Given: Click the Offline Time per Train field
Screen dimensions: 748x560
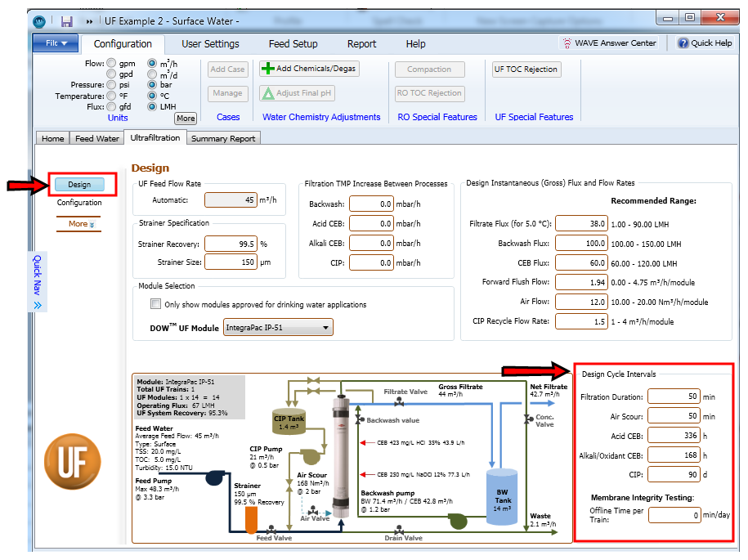Looking at the screenshot, I should pos(674,515).
